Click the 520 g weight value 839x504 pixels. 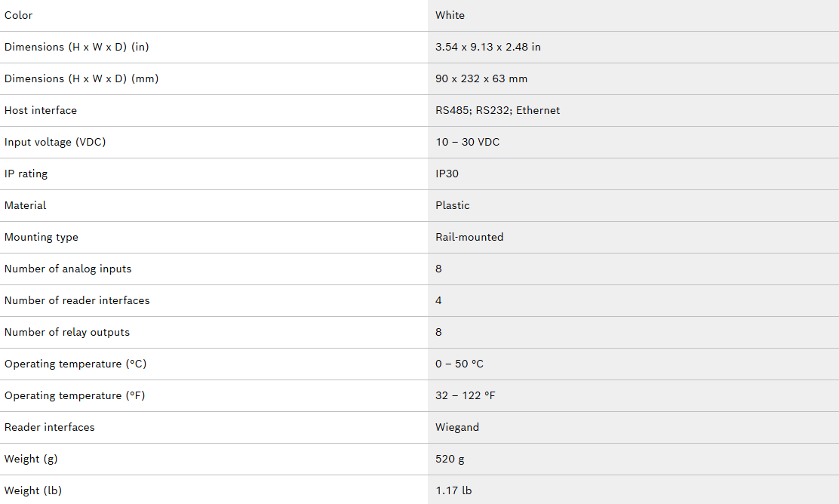(x=450, y=459)
